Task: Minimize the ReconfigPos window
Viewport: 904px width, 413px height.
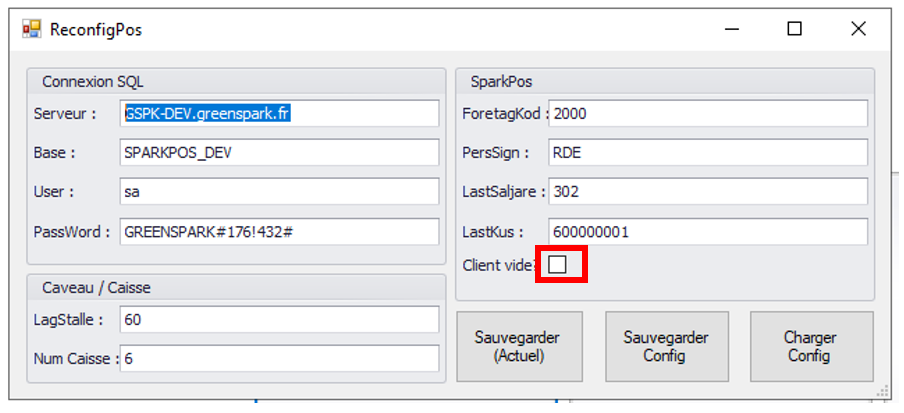Action: 731,29
